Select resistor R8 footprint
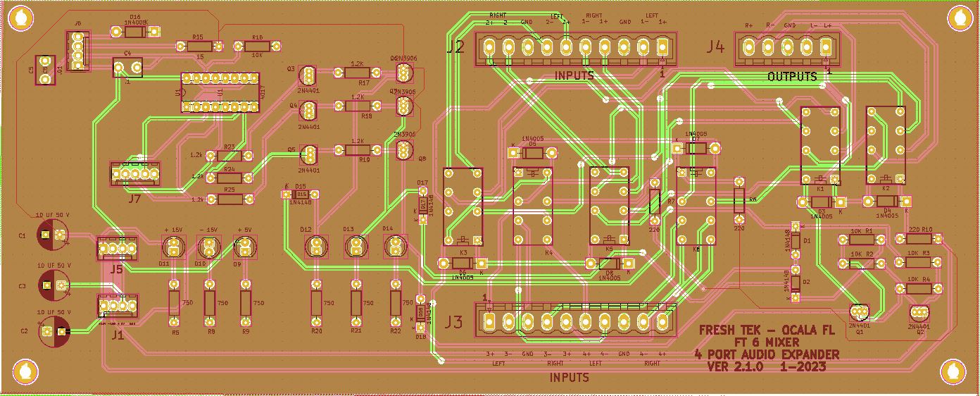 (x=210, y=303)
